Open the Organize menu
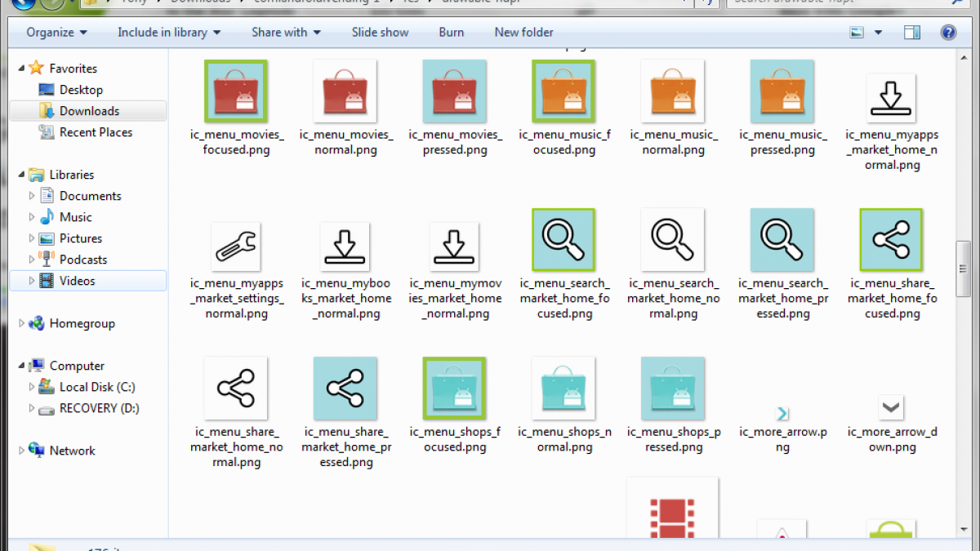 click(x=56, y=33)
